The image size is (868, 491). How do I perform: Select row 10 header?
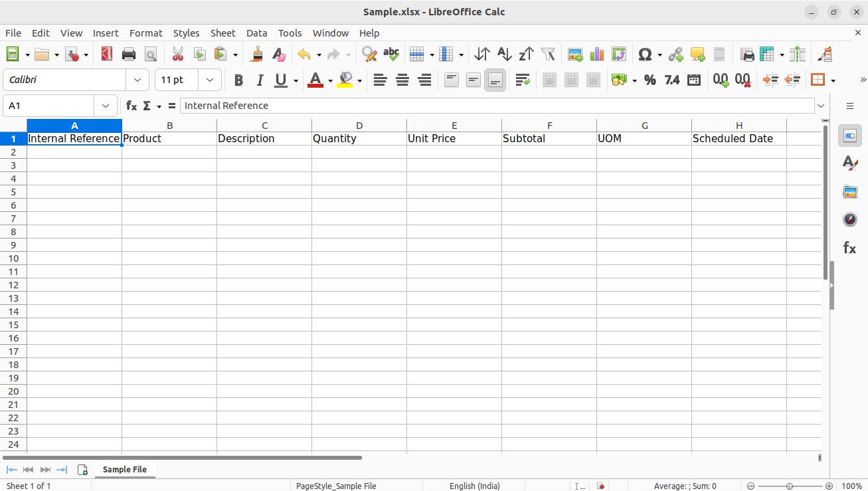pos(13,258)
